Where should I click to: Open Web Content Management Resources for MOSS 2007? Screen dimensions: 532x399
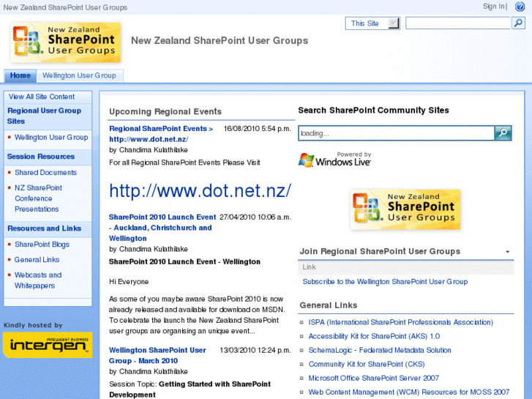409,392
